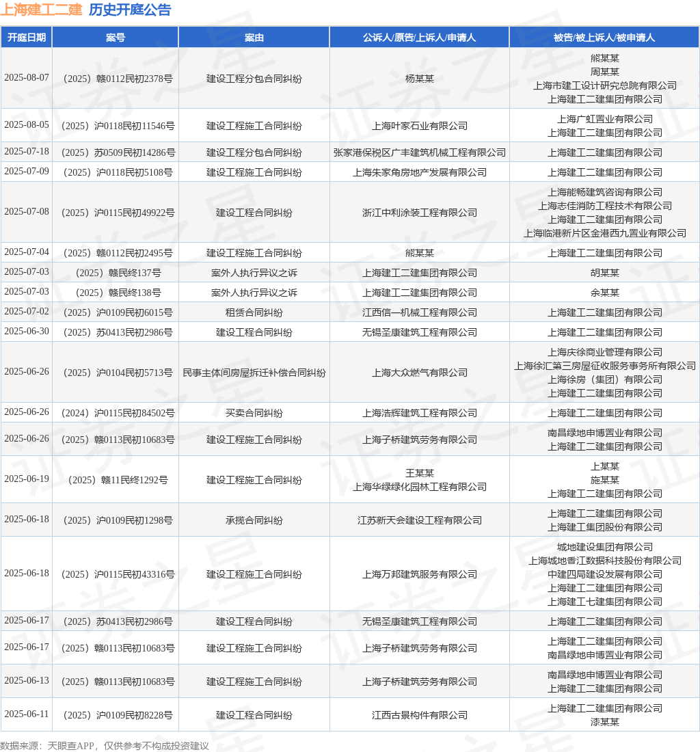This screenshot has height=752, width=700.
Task: Click defendant 胡某某
Action: click(x=604, y=273)
